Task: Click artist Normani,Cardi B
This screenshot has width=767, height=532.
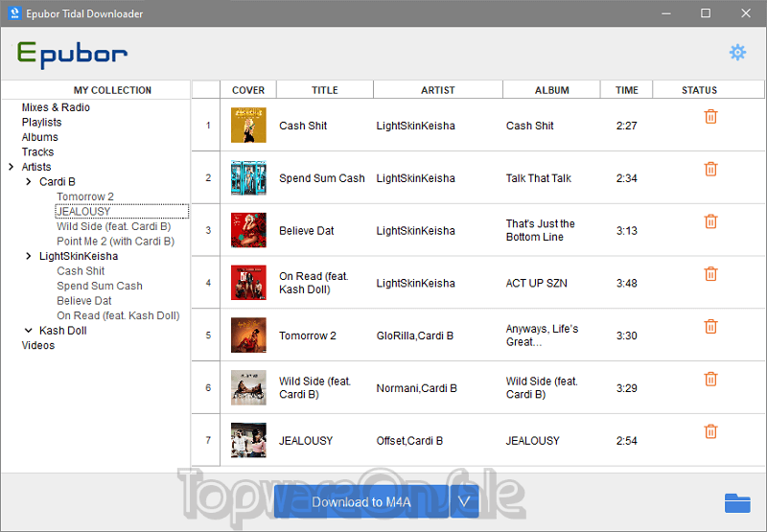Action: [x=416, y=388]
